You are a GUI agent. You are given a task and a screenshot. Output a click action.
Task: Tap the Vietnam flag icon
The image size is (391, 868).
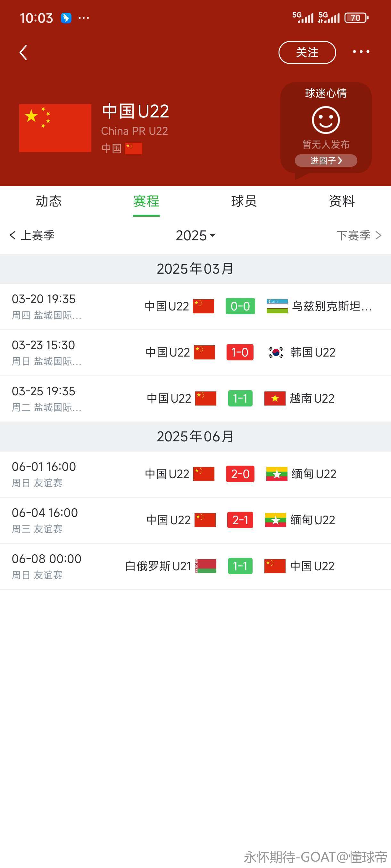pos(275,398)
